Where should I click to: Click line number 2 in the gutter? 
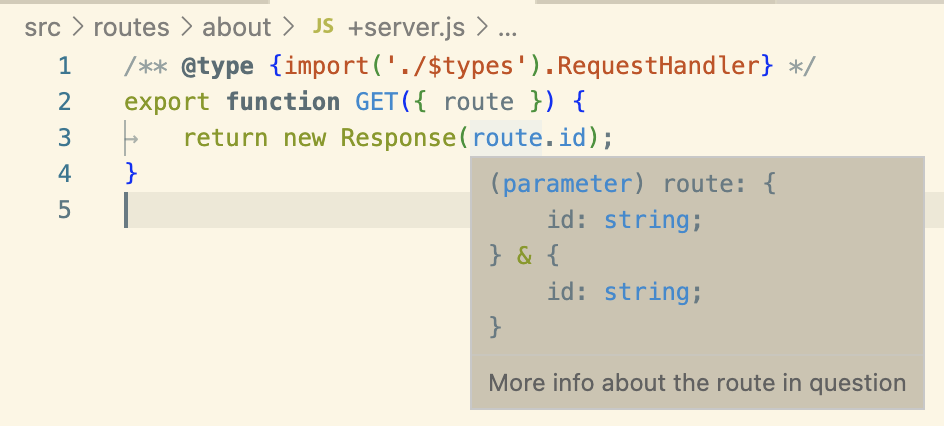64,102
